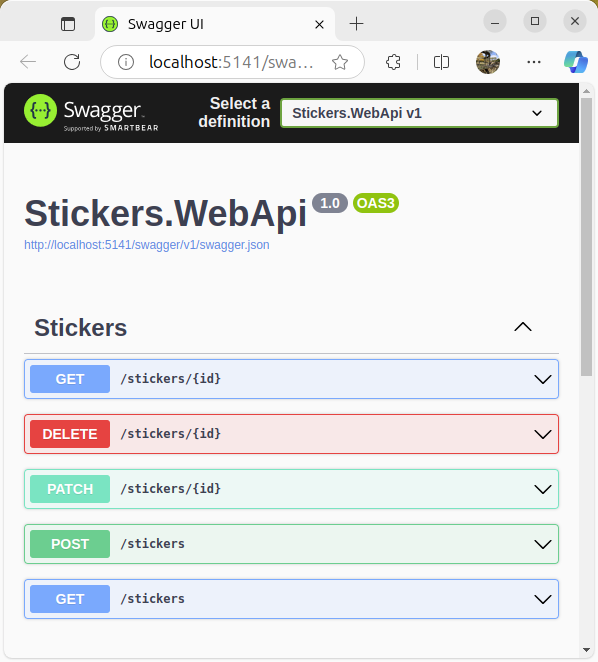Open the tab actions menu icon
This screenshot has height=662, width=598.
pos(68,24)
